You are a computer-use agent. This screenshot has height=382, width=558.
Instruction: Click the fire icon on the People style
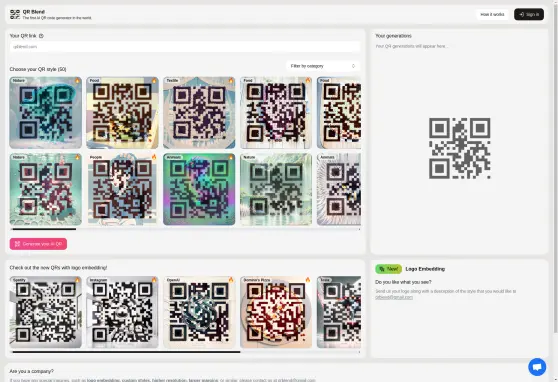(x=154, y=157)
